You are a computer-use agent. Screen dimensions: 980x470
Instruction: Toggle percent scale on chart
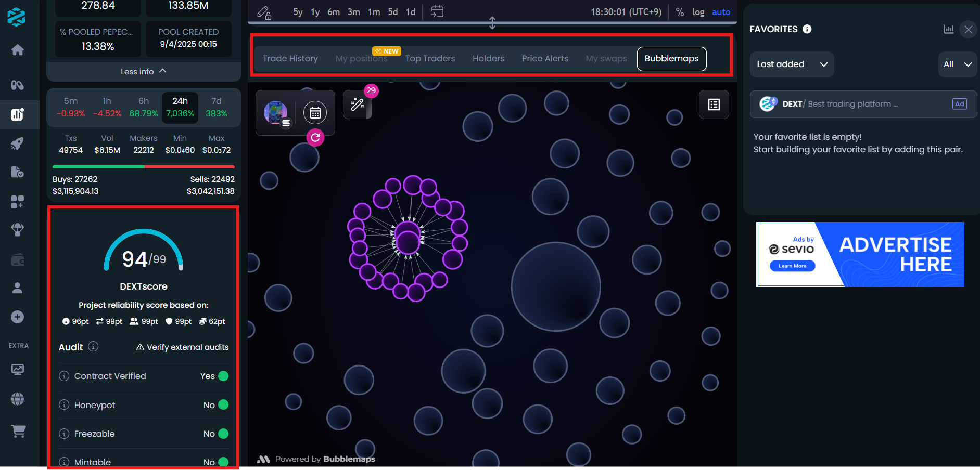[680, 12]
